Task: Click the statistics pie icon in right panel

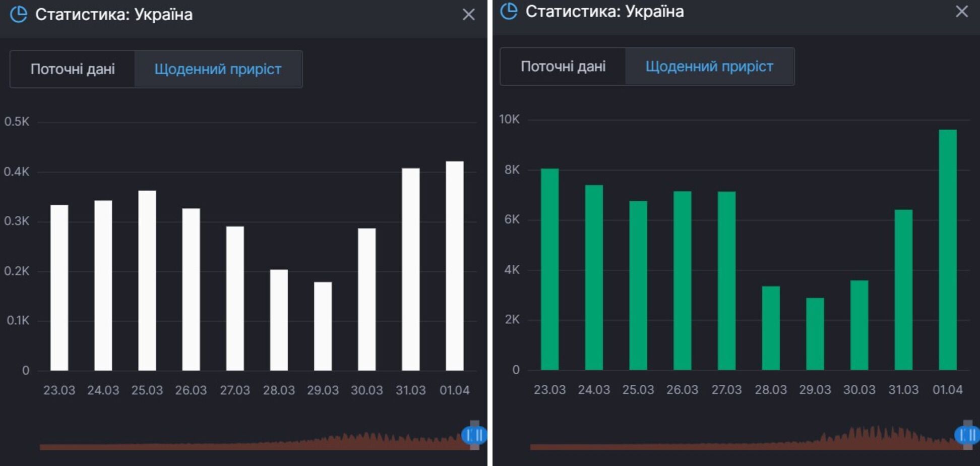Action: [x=509, y=11]
